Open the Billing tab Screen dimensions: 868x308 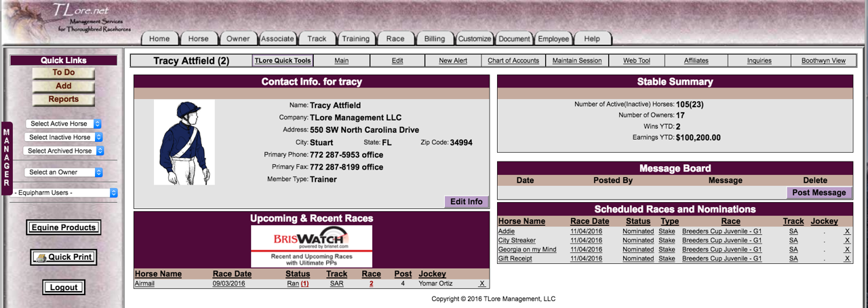point(435,39)
